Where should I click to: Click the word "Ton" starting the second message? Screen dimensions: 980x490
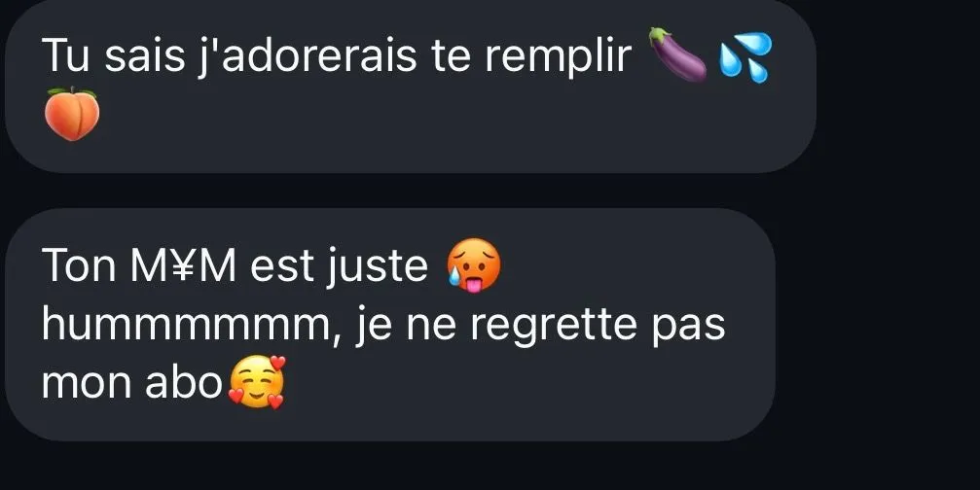[80, 266]
